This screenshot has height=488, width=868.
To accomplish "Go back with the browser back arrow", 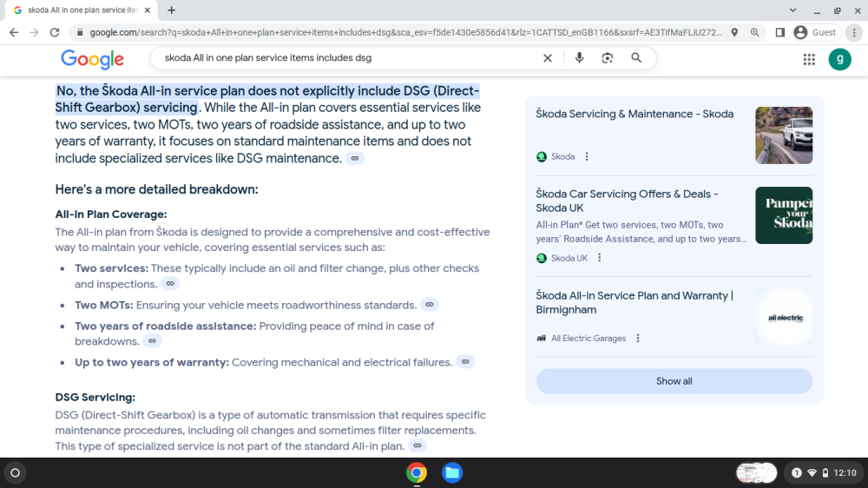I will click(14, 33).
